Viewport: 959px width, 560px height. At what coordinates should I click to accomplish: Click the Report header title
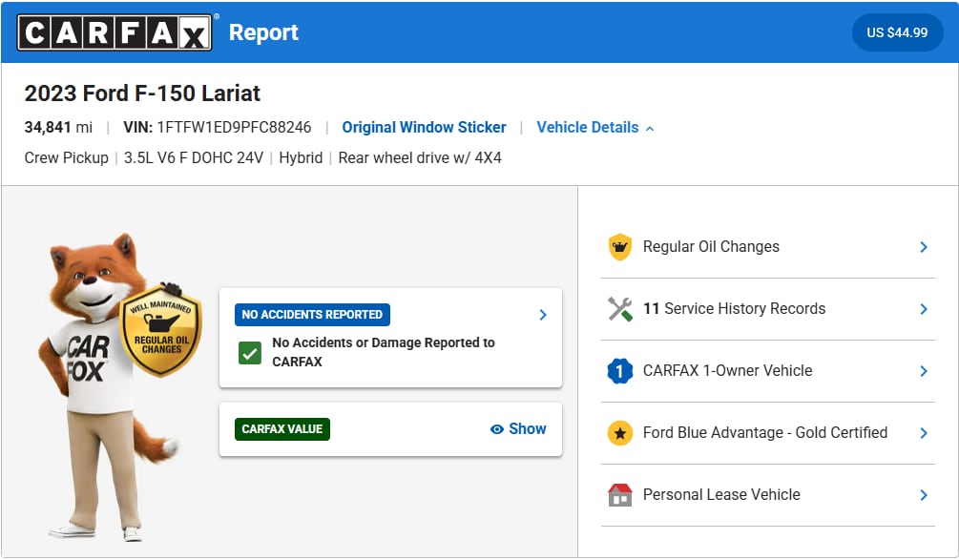point(263,32)
